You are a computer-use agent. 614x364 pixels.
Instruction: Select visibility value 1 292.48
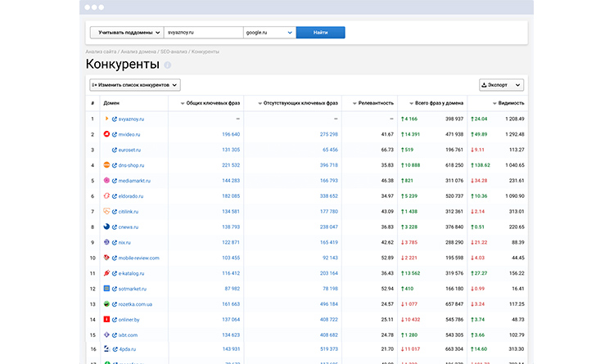tap(515, 134)
